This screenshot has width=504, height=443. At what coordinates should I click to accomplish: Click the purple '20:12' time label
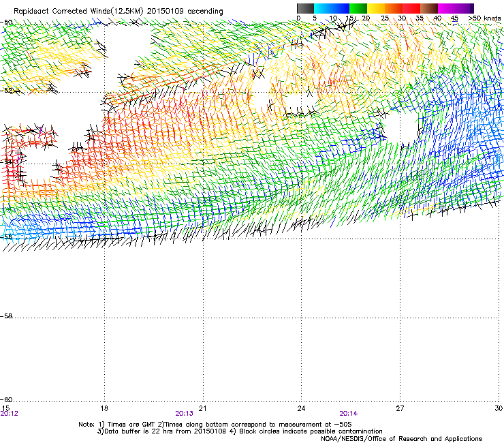pyautogui.click(x=10, y=414)
